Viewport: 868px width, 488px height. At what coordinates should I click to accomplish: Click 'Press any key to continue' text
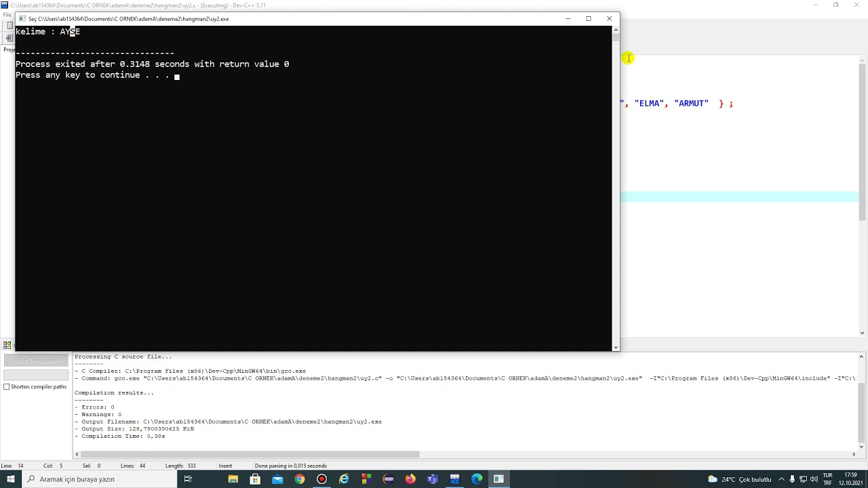tap(92, 75)
